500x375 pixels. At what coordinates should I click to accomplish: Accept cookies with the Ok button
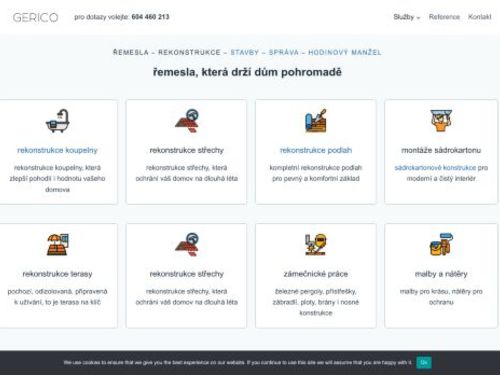(424, 362)
